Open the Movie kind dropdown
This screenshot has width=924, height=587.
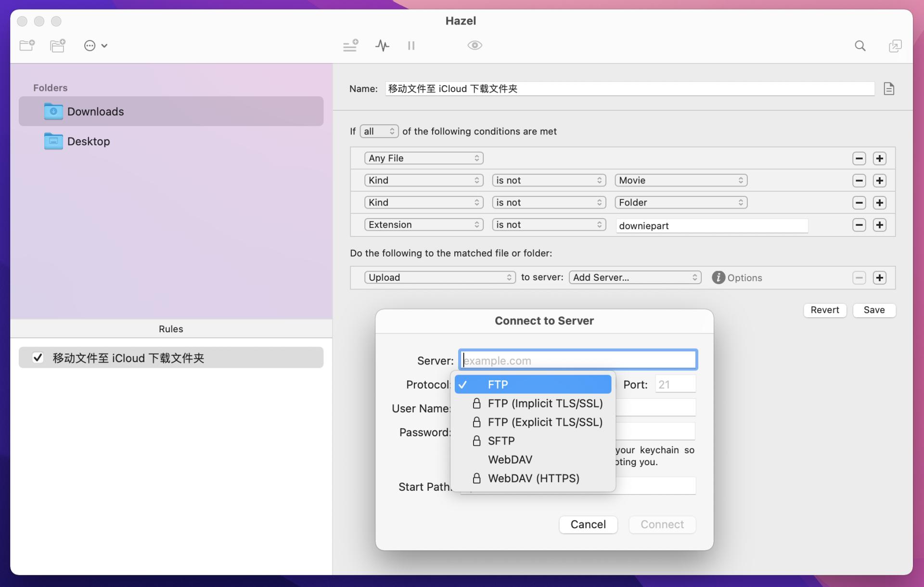680,180
